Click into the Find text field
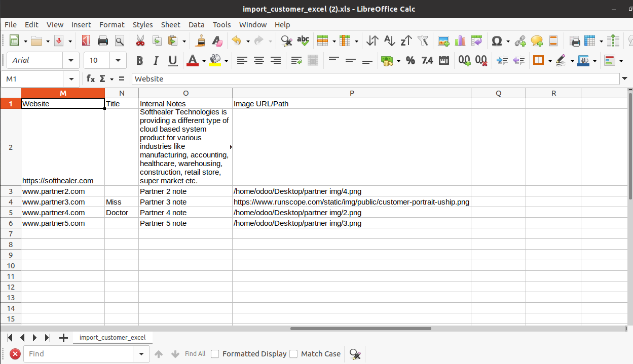Image resolution: width=633 pixels, height=364 pixels. 79,354
